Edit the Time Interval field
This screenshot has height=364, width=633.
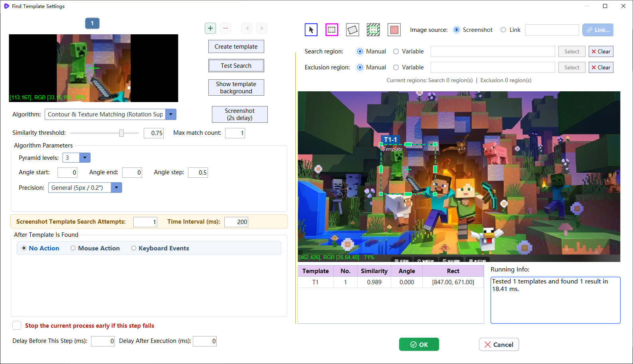click(x=236, y=222)
